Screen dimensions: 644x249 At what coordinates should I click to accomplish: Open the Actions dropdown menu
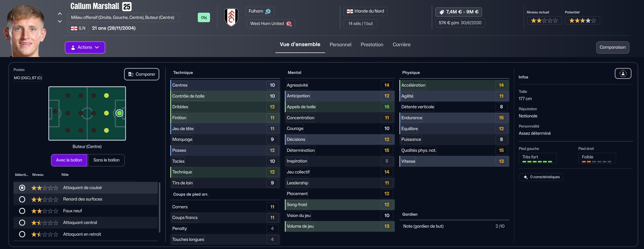(85, 47)
